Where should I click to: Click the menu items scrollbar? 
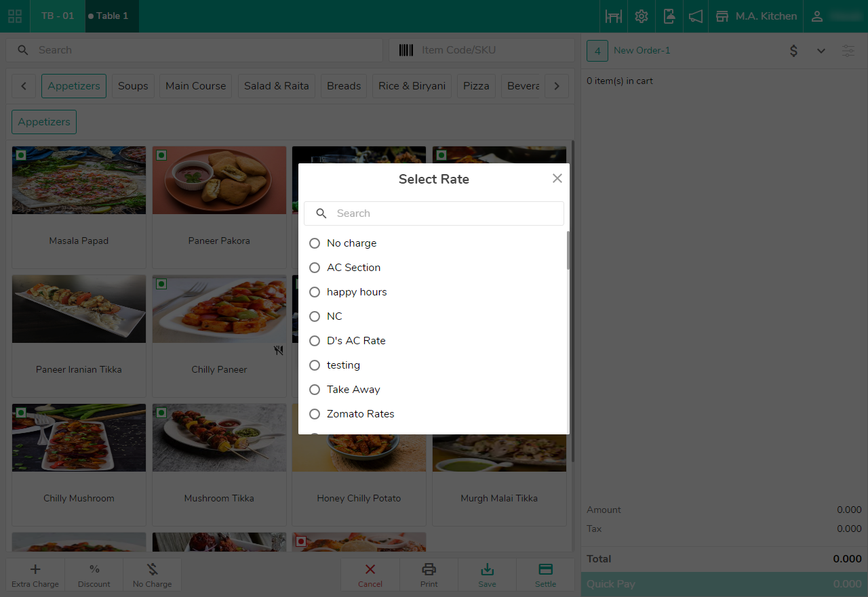573,302
